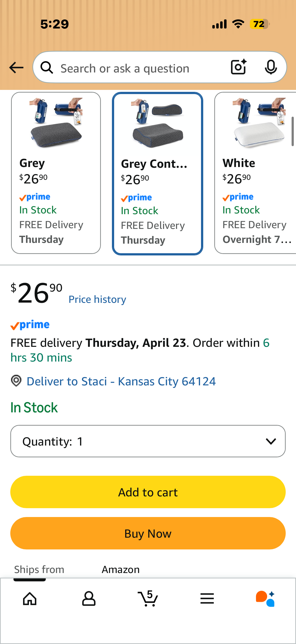Open camera lens search icon

239,67
